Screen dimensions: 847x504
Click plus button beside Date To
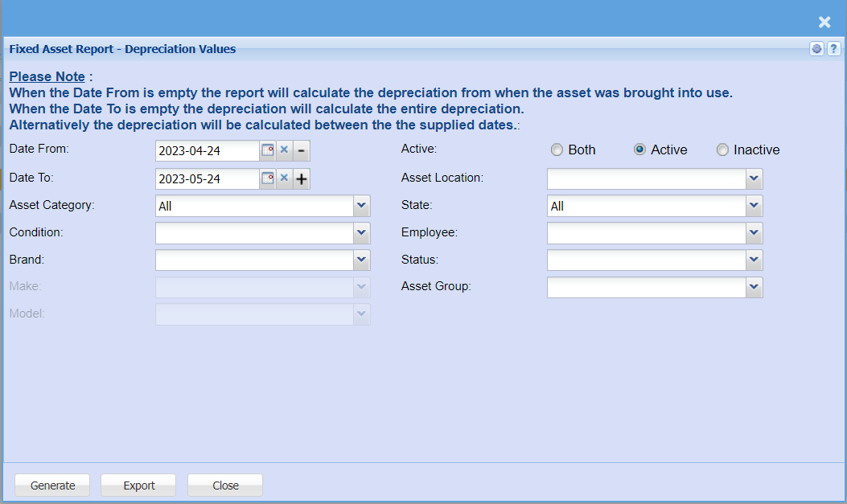click(301, 178)
